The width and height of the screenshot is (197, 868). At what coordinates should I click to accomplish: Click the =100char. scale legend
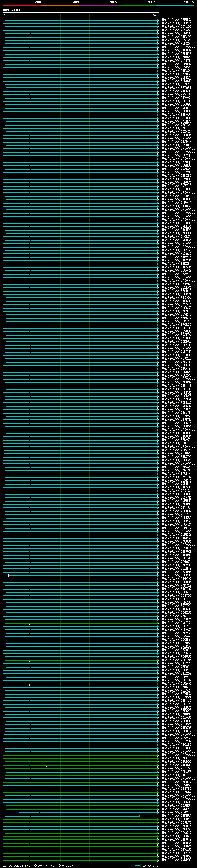point(147,866)
